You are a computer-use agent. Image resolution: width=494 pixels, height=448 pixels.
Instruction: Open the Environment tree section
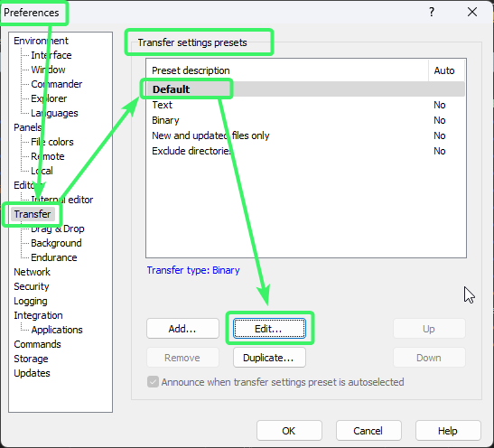41,41
